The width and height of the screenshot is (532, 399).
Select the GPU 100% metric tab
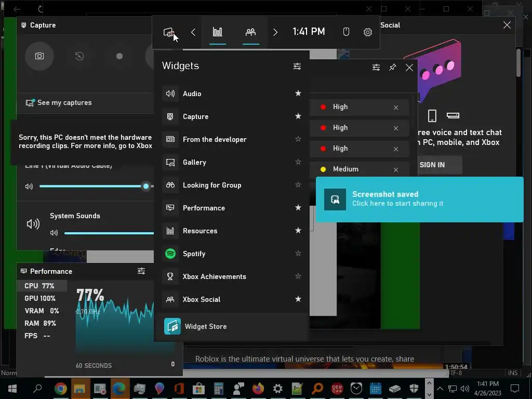[39, 298]
